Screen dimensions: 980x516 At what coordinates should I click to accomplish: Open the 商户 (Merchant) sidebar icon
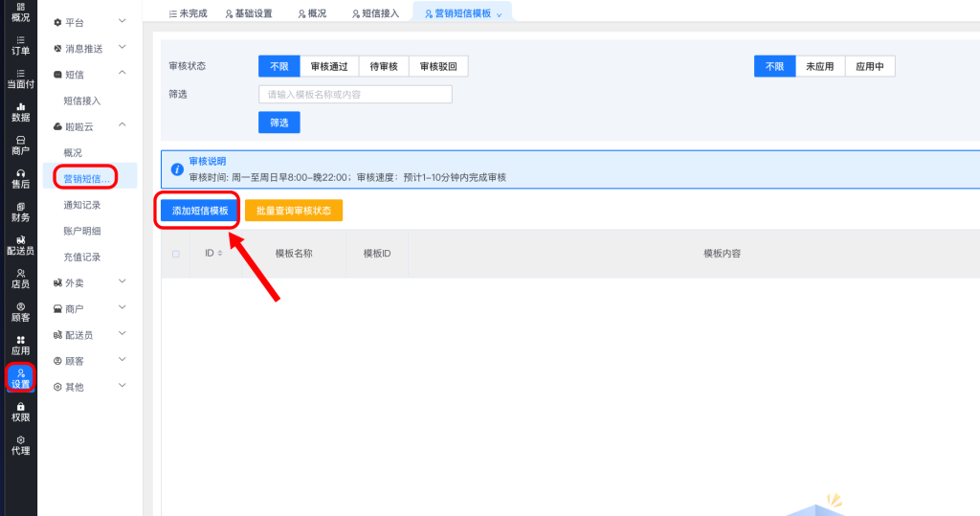pyautogui.click(x=20, y=146)
